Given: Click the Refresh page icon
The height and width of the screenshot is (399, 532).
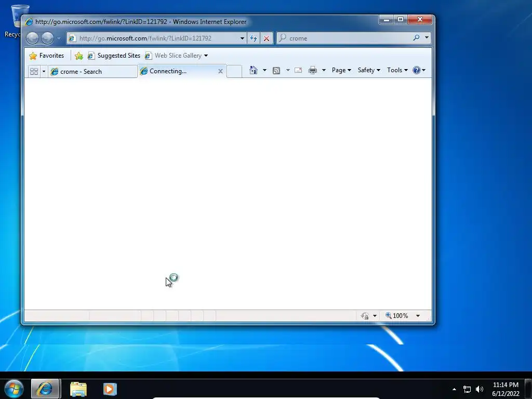Looking at the screenshot, I should coord(254,38).
